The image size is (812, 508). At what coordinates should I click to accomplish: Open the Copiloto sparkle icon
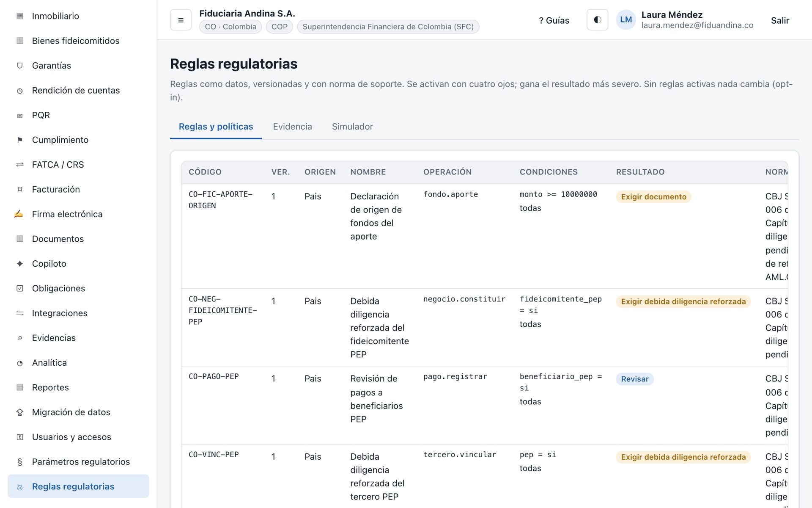(x=20, y=264)
